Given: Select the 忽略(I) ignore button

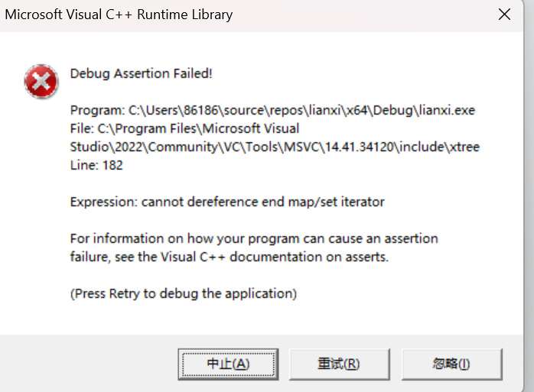Looking at the screenshot, I should (x=451, y=364).
